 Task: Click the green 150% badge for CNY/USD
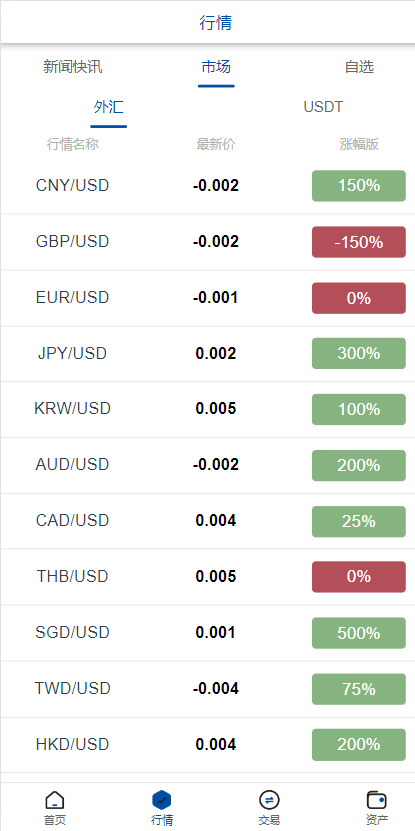[359, 185]
